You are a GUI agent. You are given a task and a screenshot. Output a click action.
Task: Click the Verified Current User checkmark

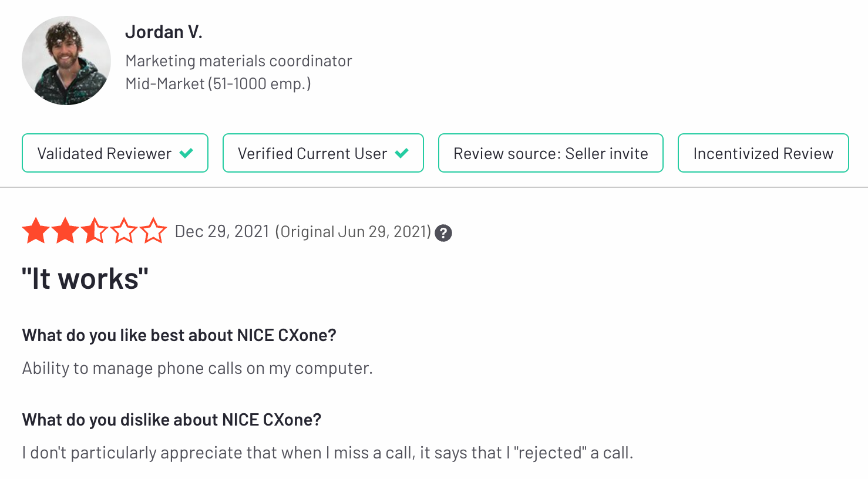(x=402, y=153)
